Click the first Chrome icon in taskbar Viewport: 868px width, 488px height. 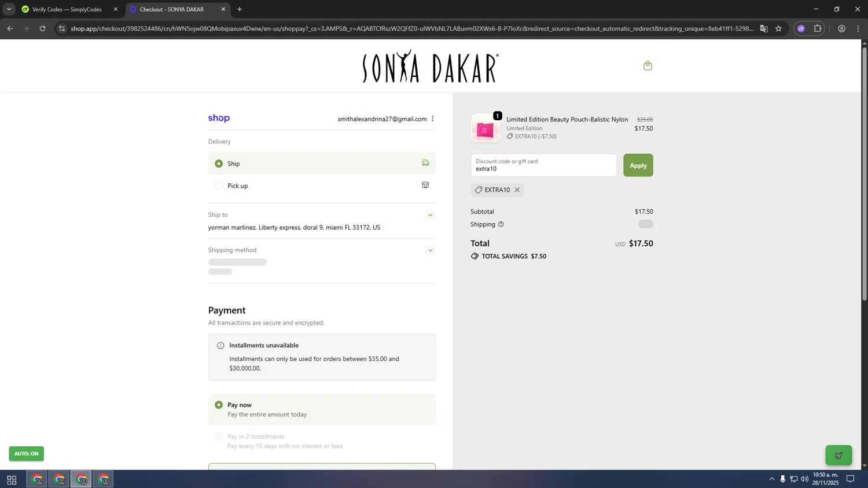coord(37,479)
